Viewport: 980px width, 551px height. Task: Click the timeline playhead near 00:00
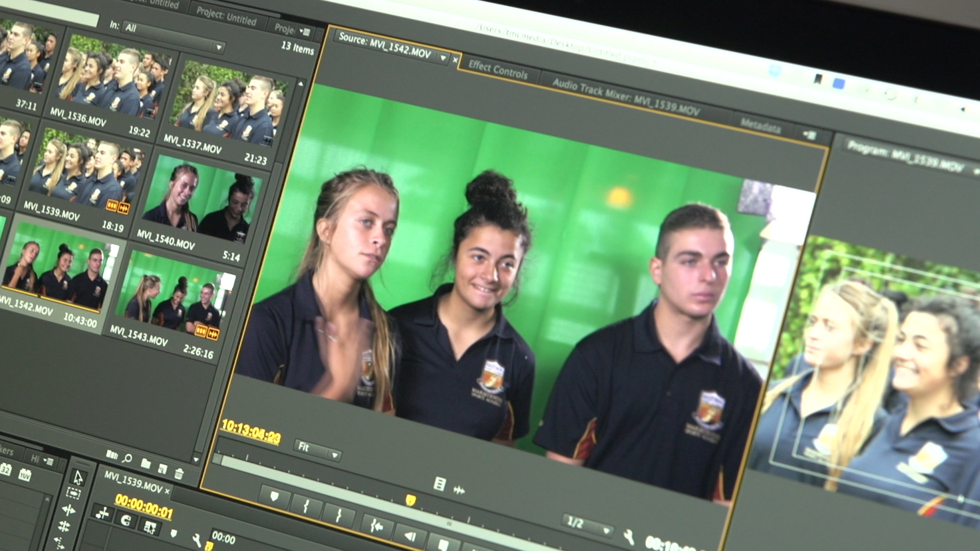click(x=210, y=546)
